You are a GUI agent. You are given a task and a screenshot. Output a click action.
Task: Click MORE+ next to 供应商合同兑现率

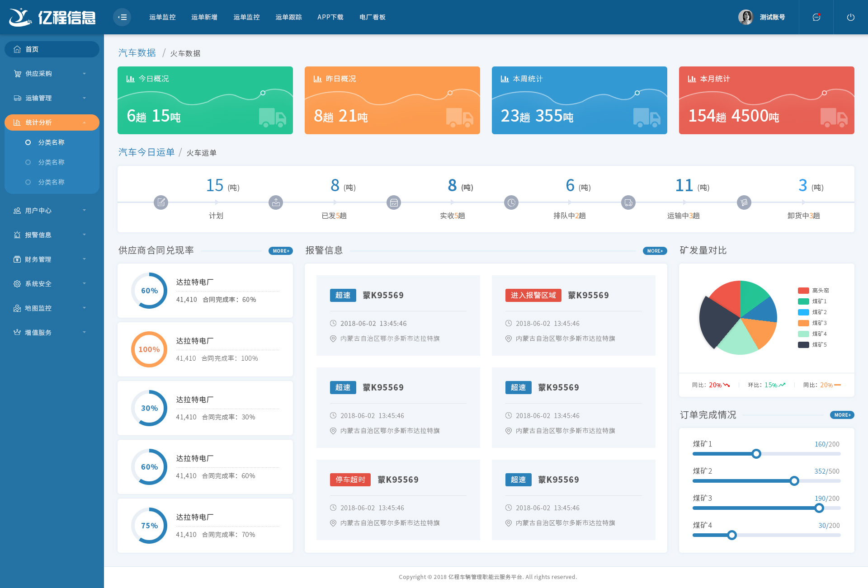pos(280,251)
